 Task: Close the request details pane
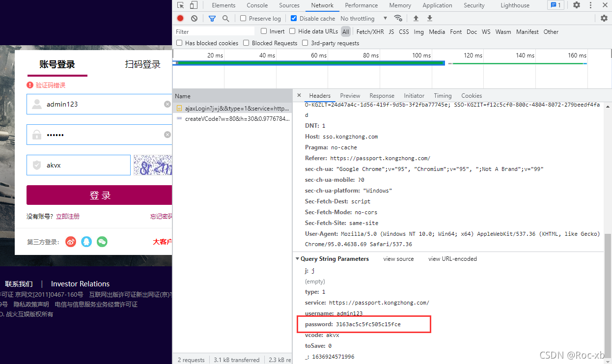pyautogui.click(x=299, y=95)
